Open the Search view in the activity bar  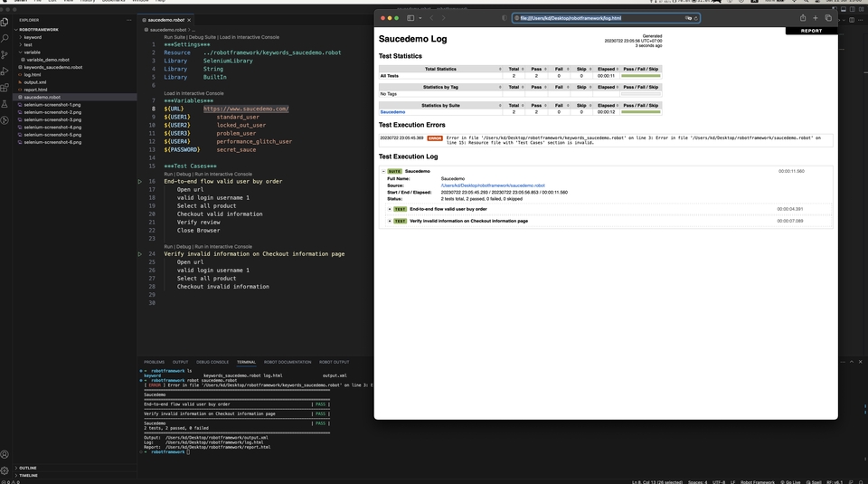pyautogui.click(x=5, y=38)
